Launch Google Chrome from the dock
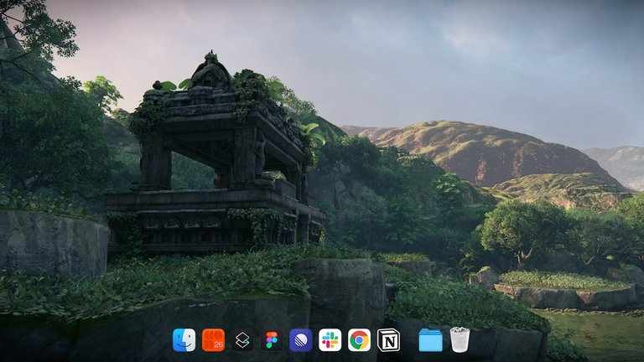The image size is (644, 362). (359, 340)
